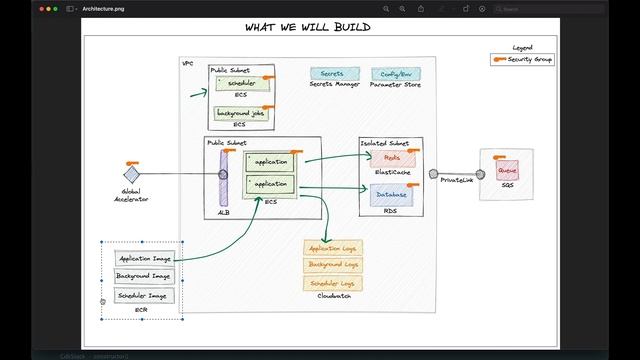Click the 'Database' box
Viewport: 640px width, 360px height.
pyautogui.click(x=391, y=195)
